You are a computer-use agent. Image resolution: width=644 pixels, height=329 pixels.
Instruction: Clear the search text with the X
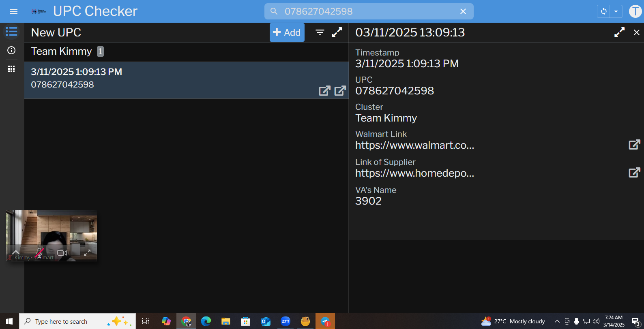463,11
